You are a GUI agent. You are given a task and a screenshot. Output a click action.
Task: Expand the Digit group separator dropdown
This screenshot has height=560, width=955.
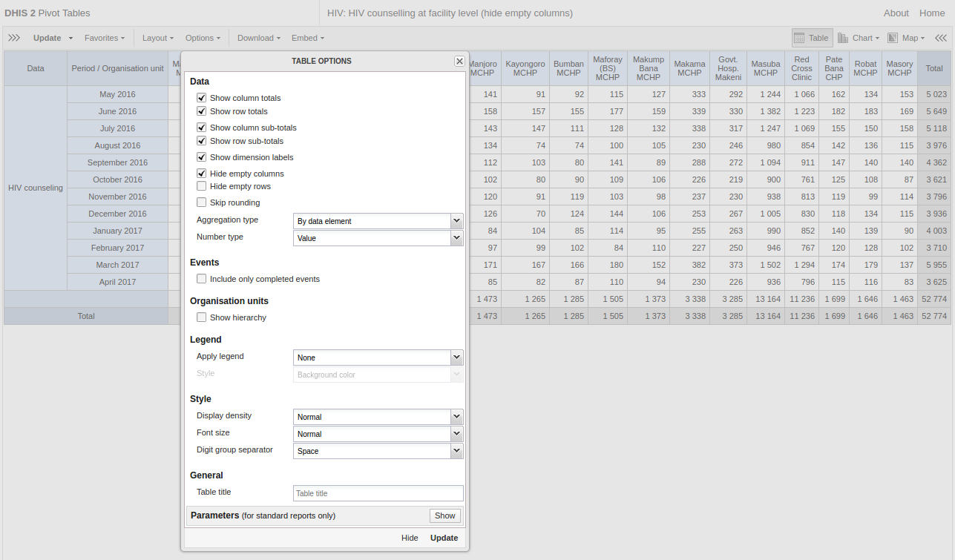pyautogui.click(x=456, y=451)
